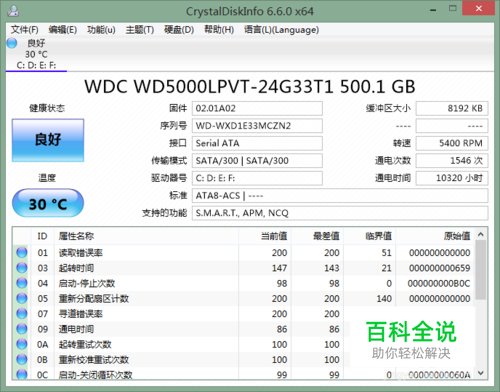Click the 原始值 column header

pos(435,236)
